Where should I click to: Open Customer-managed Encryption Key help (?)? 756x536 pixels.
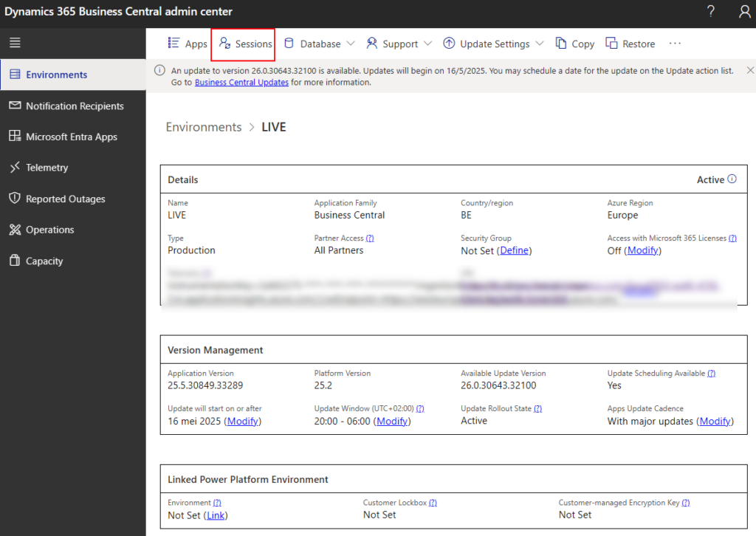pos(686,503)
